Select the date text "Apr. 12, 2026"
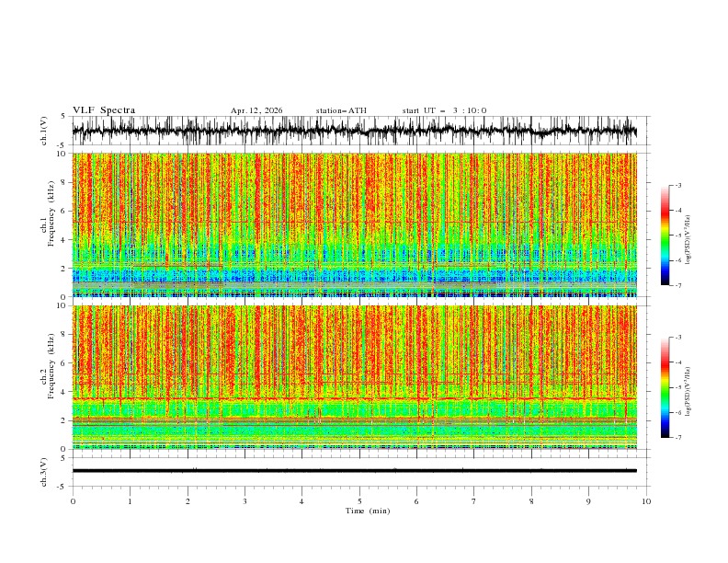Viewport: 728px width, 563px height. point(256,110)
